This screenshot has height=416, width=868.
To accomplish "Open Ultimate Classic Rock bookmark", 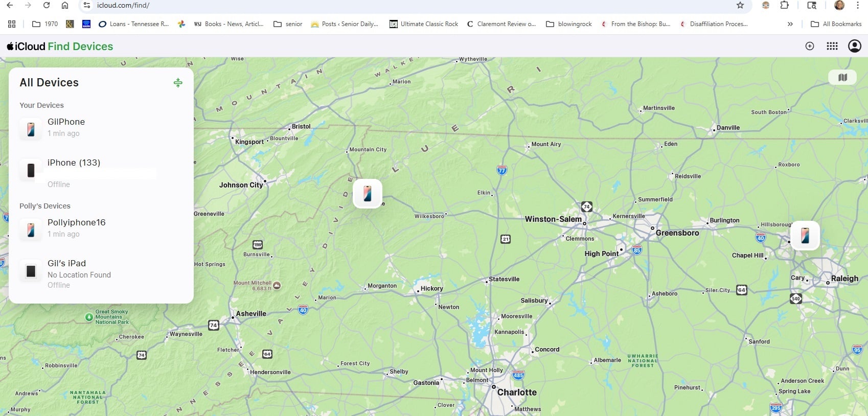I will point(424,24).
